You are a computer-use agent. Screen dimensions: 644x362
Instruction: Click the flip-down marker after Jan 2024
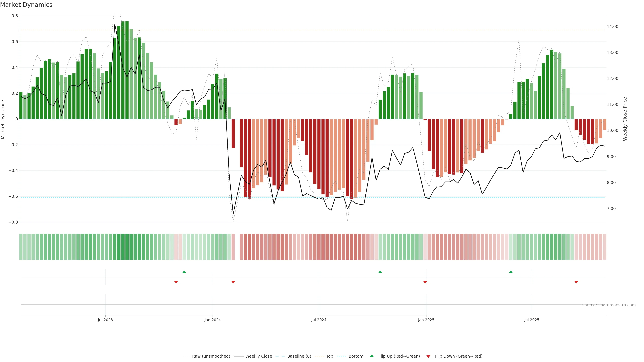pos(233,282)
